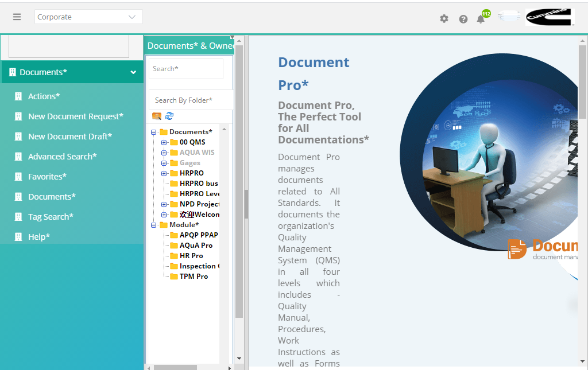Open the Corporate dropdown
Viewport: 588px width, 370px height.
pos(88,17)
